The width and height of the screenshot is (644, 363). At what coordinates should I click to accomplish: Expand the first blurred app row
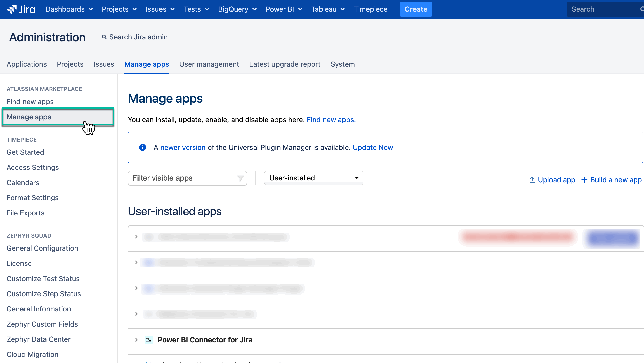point(136,237)
